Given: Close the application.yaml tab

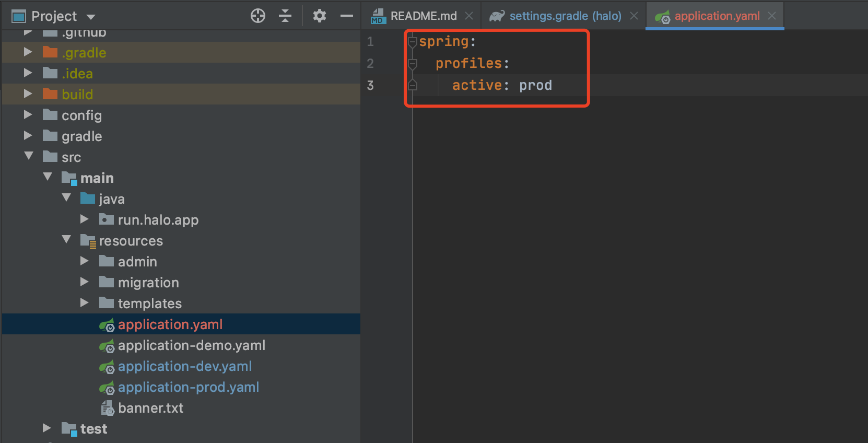Looking at the screenshot, I should (x=772, y=16).
